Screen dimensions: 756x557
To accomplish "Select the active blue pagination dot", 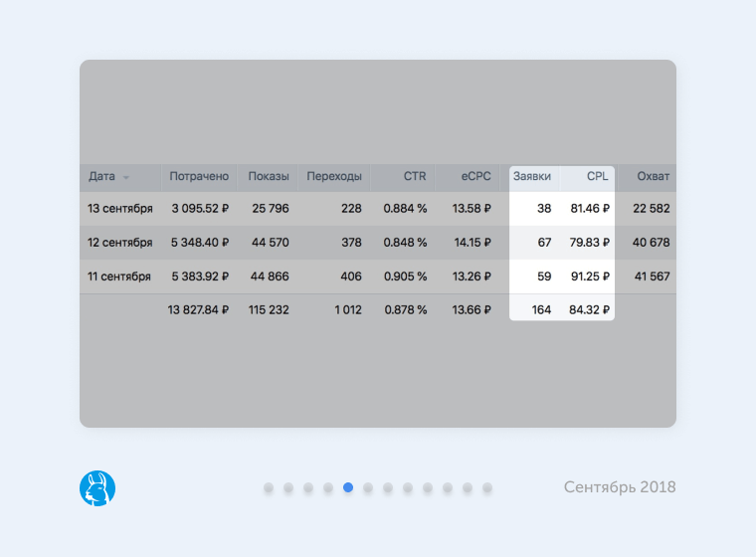I will 348,487.
